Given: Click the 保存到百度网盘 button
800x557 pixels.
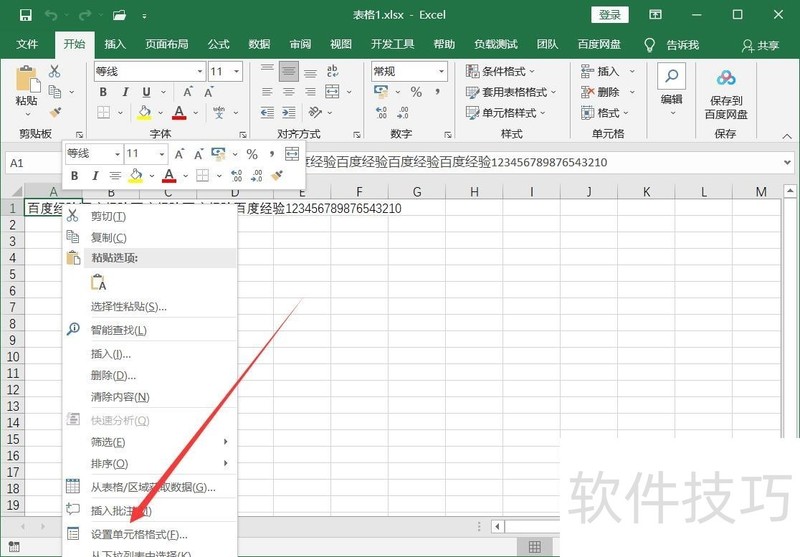Looking at the screenshot, I should pyautogui.click(x=726, y=94).
